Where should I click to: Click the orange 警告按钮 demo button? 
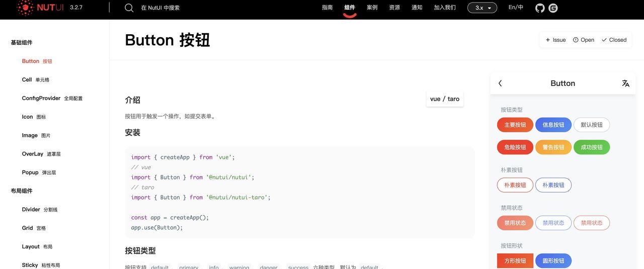click(553, 147)
